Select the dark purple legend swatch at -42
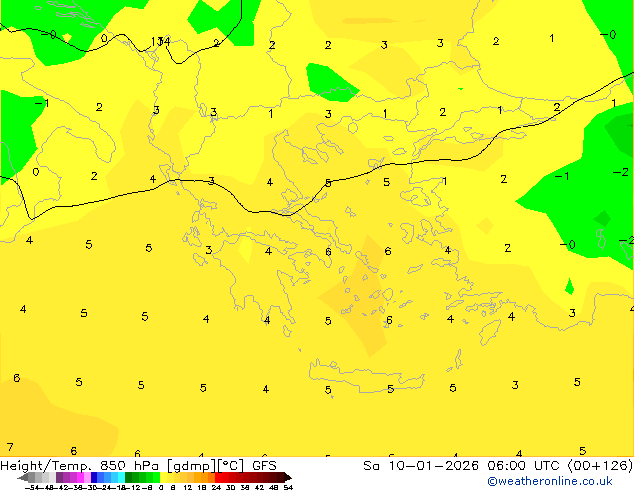The height and width of the screenshot is (490, 634). [x=59, y=477]
